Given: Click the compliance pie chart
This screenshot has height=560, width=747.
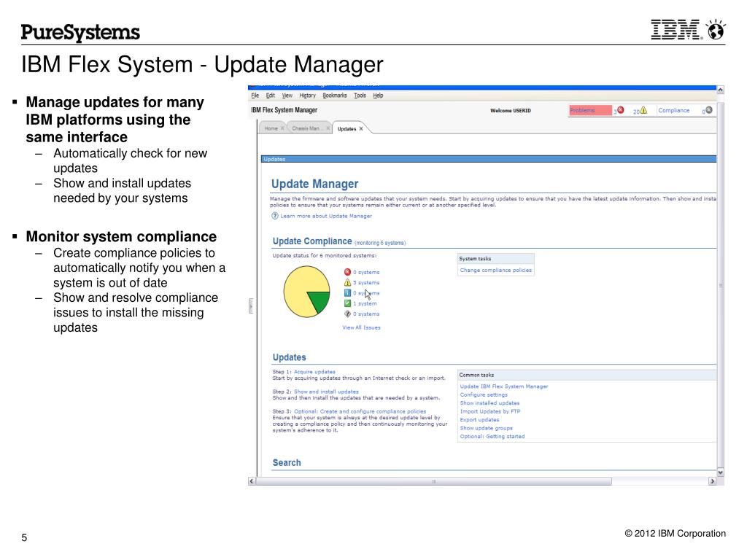Looking at the screenshot, I should pyautogui.click(x=307, y=292).
